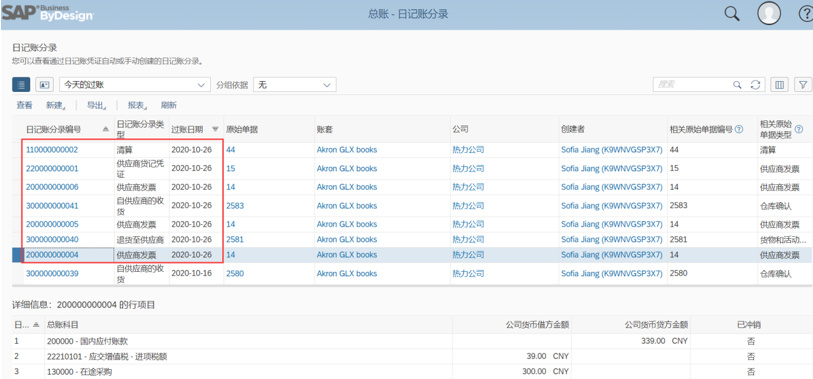Click the 300.00 CNY debit amount
The image size is (813, 379).
545,372
